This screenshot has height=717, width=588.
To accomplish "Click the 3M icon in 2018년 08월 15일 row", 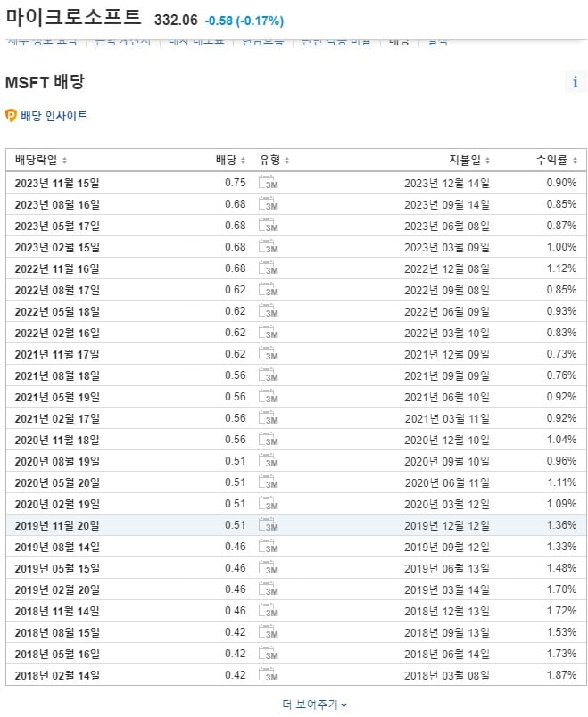I will [269, 632].
